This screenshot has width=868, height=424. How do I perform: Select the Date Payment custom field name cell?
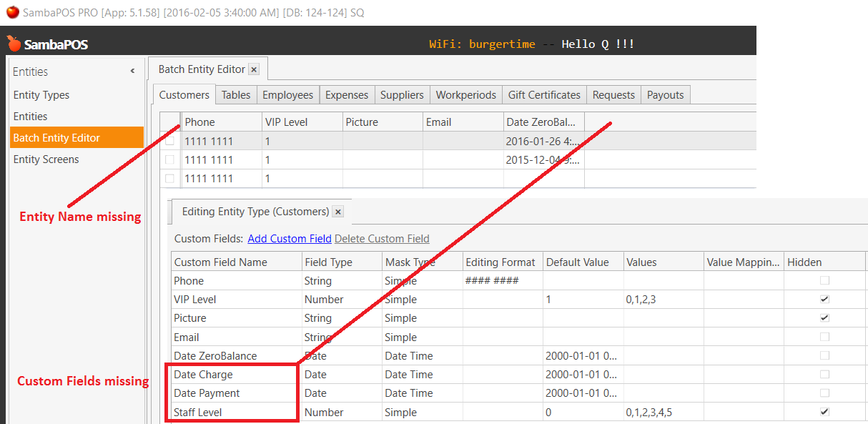tap(237, 393)
